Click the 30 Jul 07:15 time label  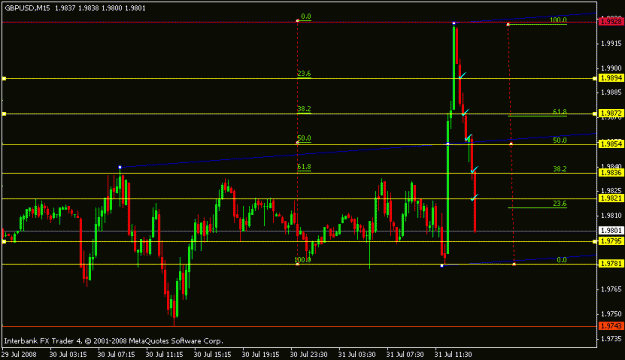[116, 354]
